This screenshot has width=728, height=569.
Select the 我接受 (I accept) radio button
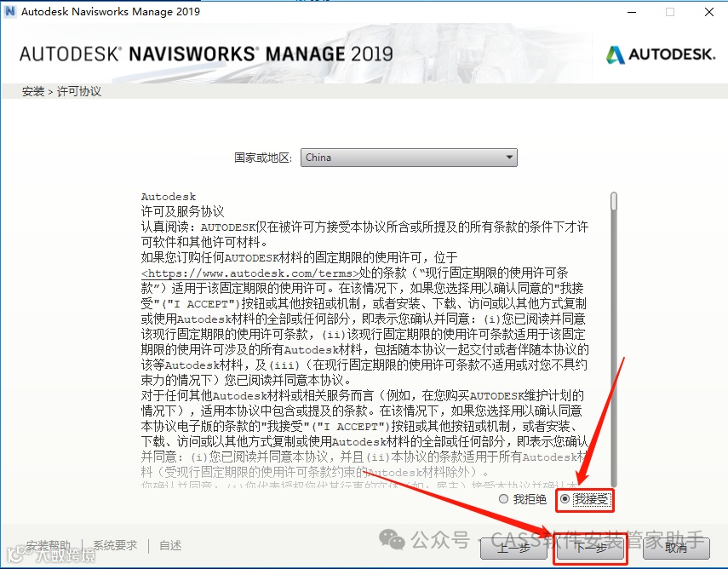[565, 499]
